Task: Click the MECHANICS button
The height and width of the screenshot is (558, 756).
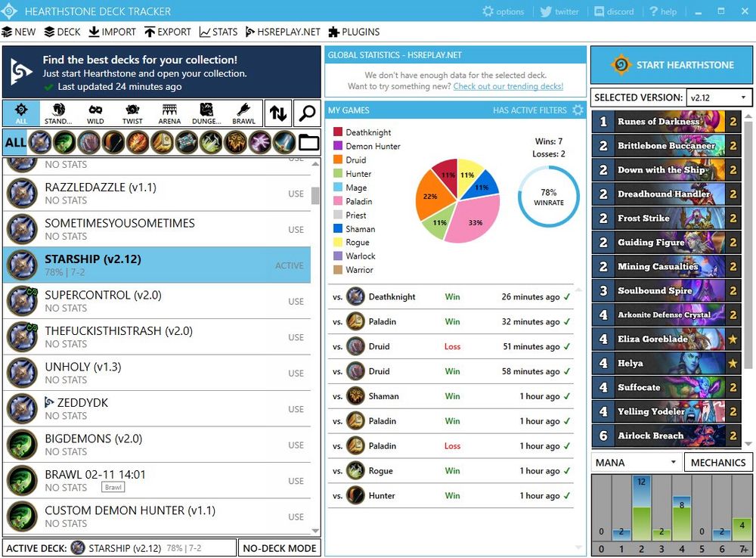Action: (718, 463)
